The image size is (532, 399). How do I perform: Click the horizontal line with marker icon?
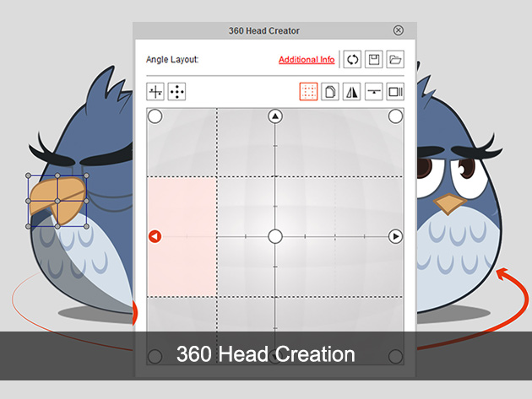coord(373,92)
